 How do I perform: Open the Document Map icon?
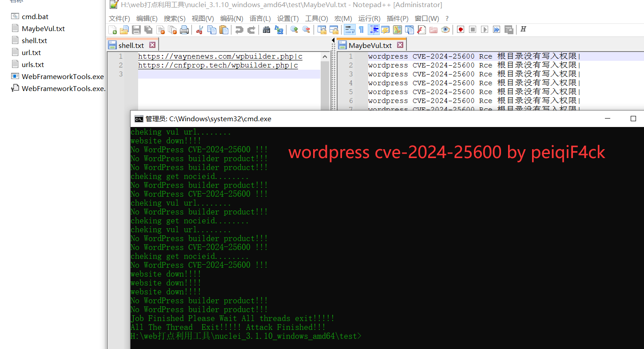point(398,30)
